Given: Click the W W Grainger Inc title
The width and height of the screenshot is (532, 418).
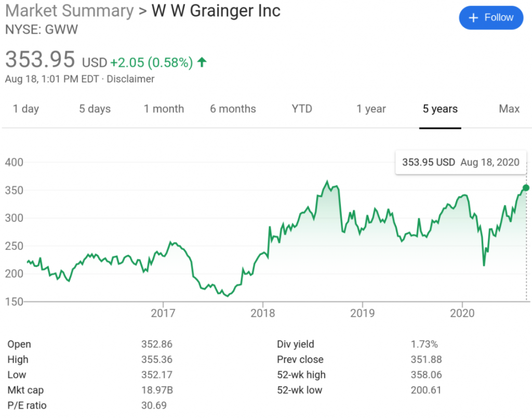Looking at the screenshot, I should (x=216, y=11).
